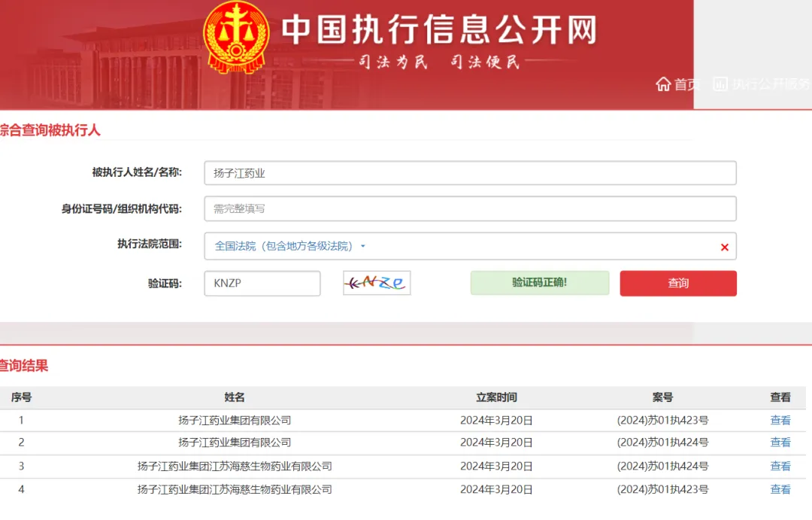Click the 验证码 text input containing KNZP

tap(262, 284)
